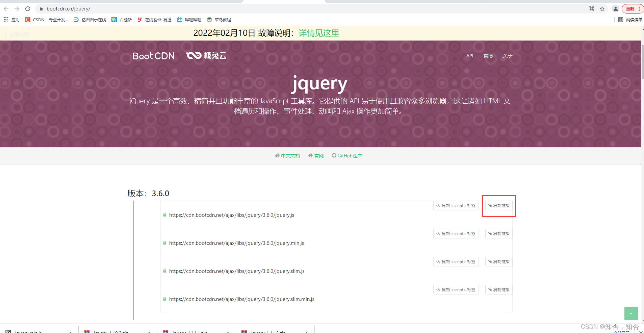Click the 版本：3.6.0 heading

(148, 194)
